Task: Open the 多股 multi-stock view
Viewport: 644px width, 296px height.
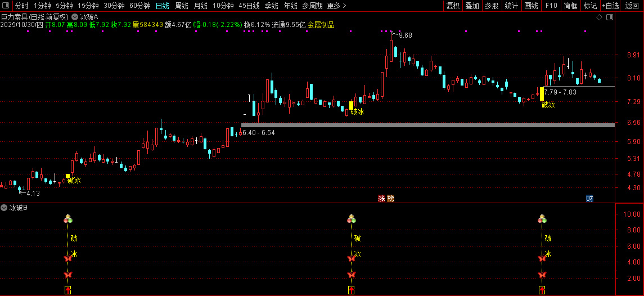Action: pyautogui.click(x=492, y=6)
